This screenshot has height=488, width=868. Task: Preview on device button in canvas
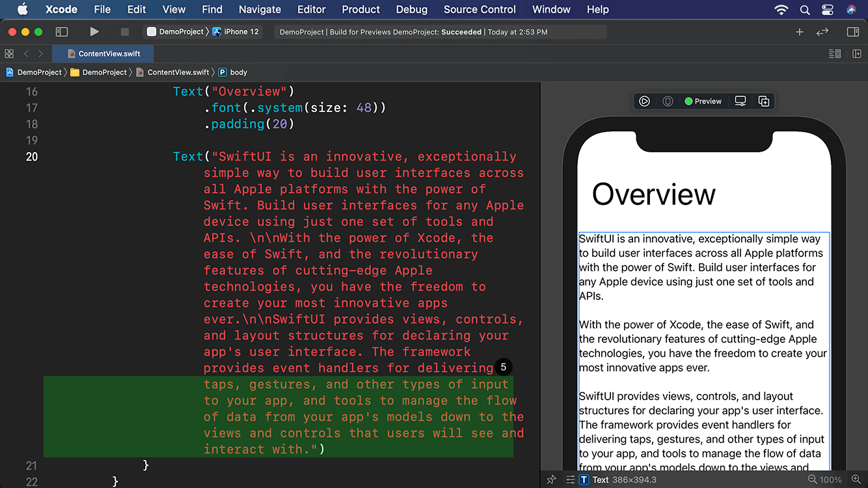[668, 101]
